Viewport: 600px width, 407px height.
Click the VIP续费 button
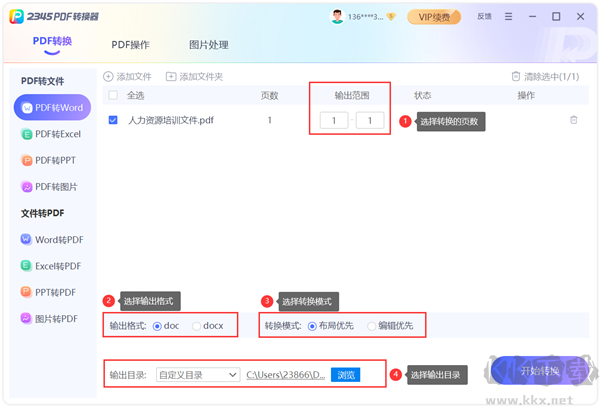click(434, 17)
